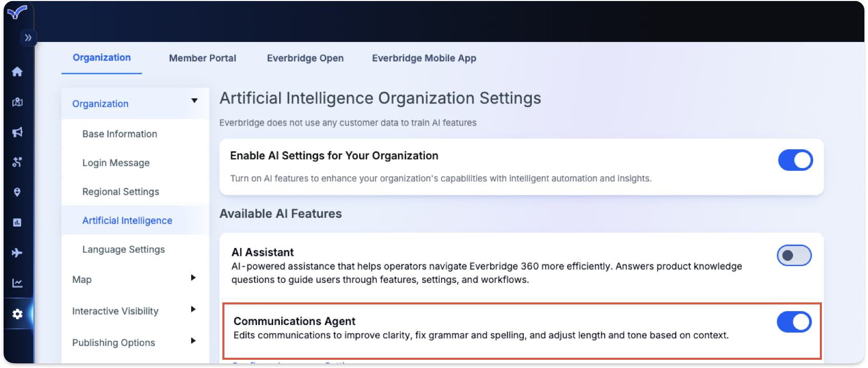The height and width of the screenshot is (368, 868).
Task: Switch to the Everbridge Mobile App tab
Action: click(x=424, y=58)
